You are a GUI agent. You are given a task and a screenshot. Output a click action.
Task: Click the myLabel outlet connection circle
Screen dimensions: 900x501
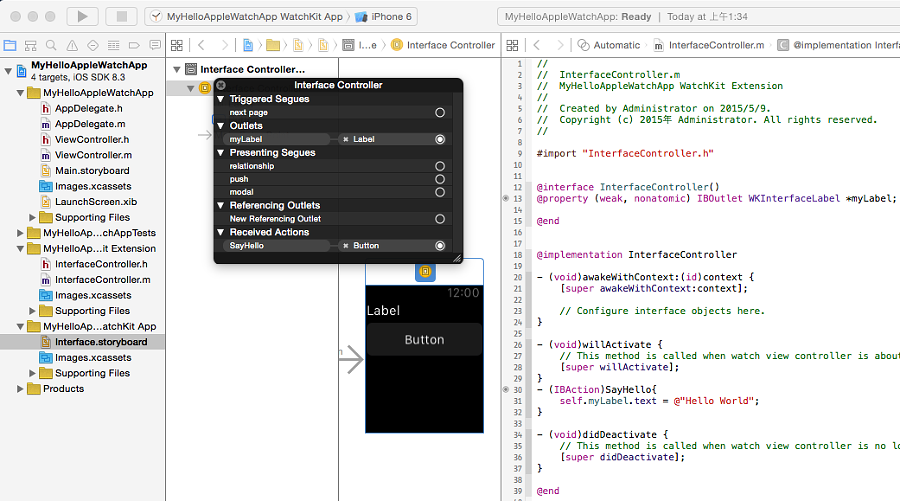(x=440, y=139)
